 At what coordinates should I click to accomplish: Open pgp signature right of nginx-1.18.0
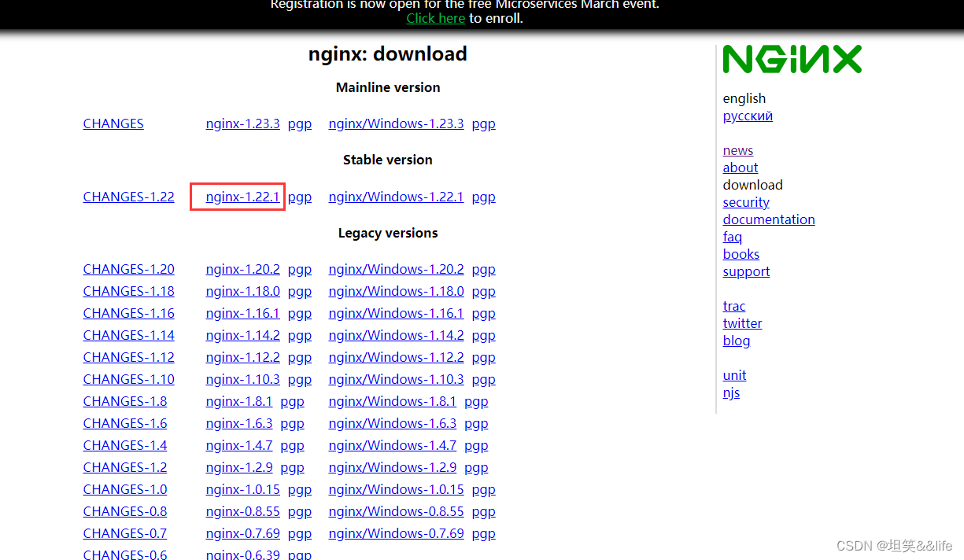click(300, 291)
